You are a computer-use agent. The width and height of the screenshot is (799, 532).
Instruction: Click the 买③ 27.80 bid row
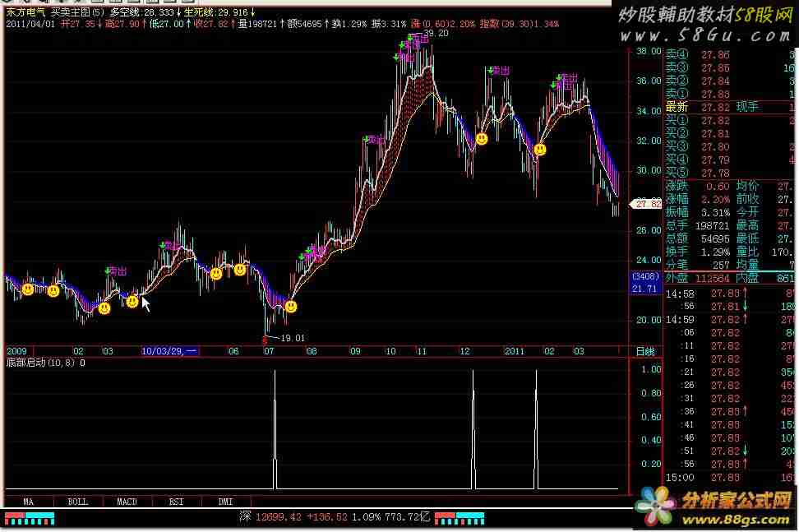tap(730, 146)
